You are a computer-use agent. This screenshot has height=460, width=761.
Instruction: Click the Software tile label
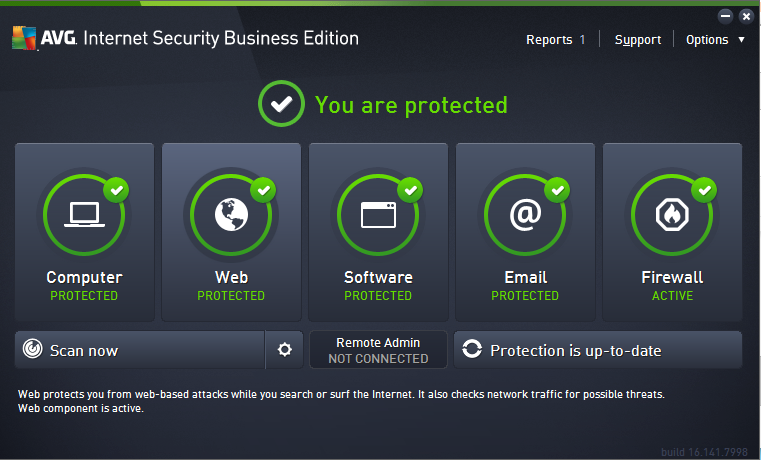378,277
